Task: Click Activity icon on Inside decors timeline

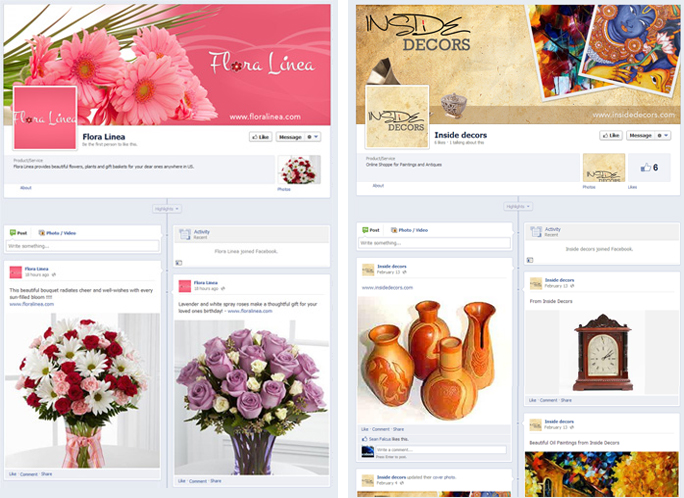Action: tap(536, 232)
